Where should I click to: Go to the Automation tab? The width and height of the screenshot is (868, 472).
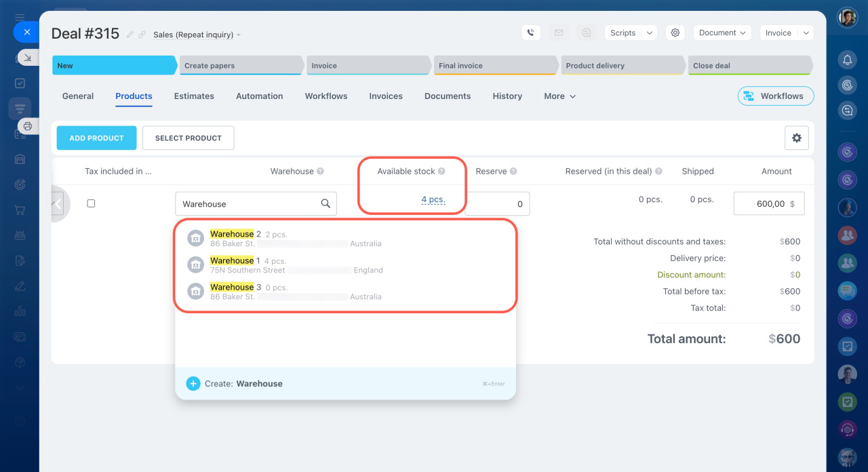tap(259, 96)
